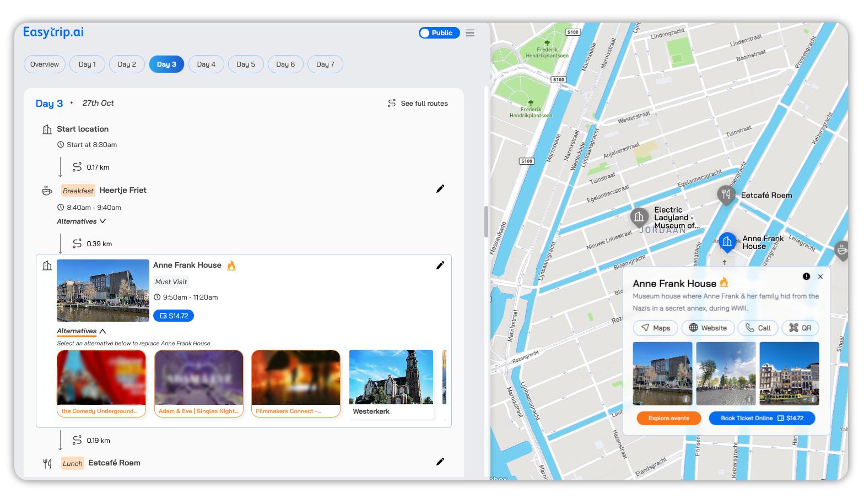This screenshot has height=504, width=864.
Task: Select Electric Ladyland museum map pin
Action: click(x=639, y=216)
